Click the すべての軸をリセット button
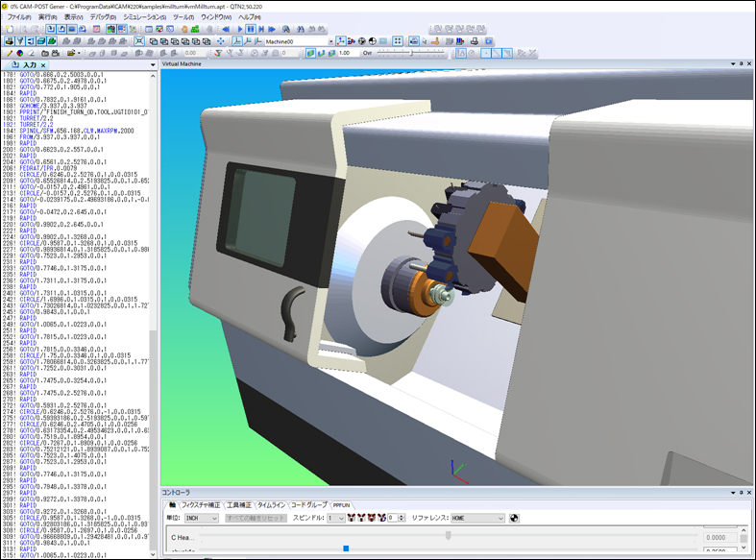The height and width of the screenshot is (560, 756). 256,518
